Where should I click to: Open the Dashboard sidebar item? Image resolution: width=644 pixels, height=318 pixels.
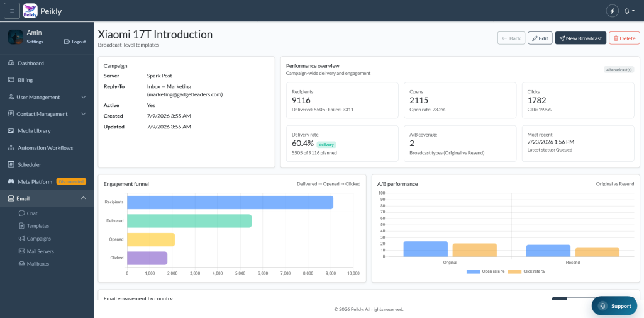(x=47, y=64)
